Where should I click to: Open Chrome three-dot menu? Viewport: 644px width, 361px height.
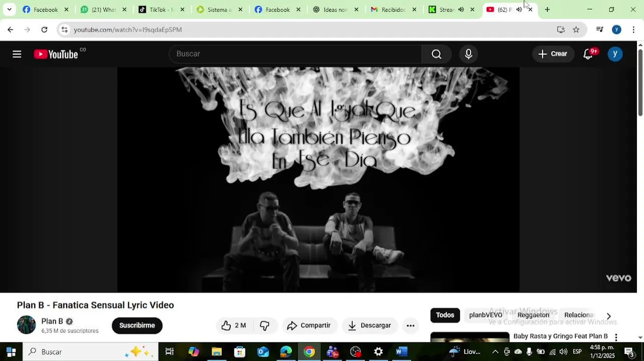(633, 30)
